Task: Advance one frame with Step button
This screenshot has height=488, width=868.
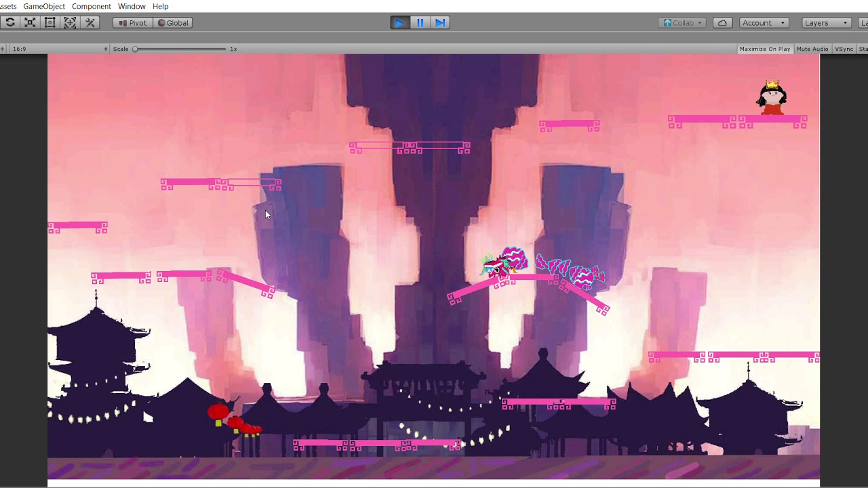Action: (x=440, y=22)
